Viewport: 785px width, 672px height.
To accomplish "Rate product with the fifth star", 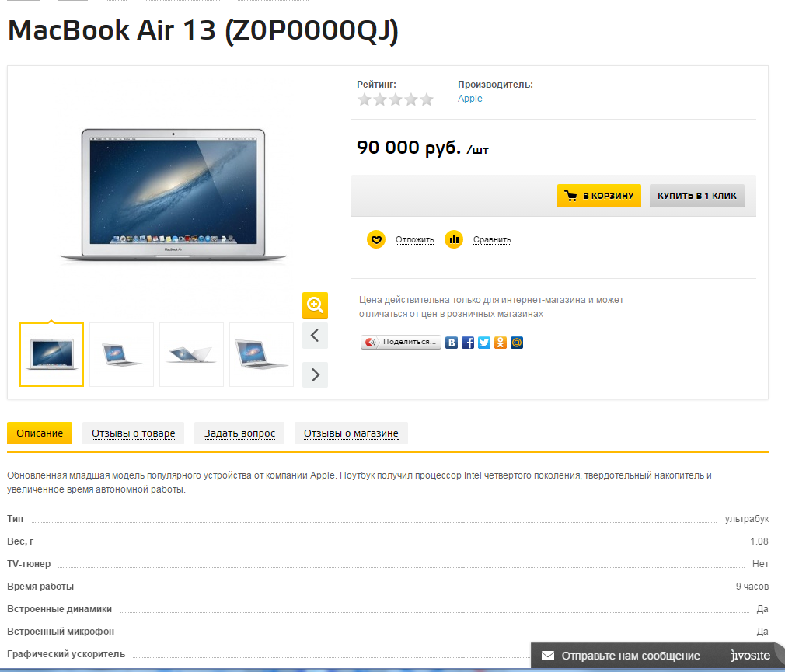I will tap(427, 99).
